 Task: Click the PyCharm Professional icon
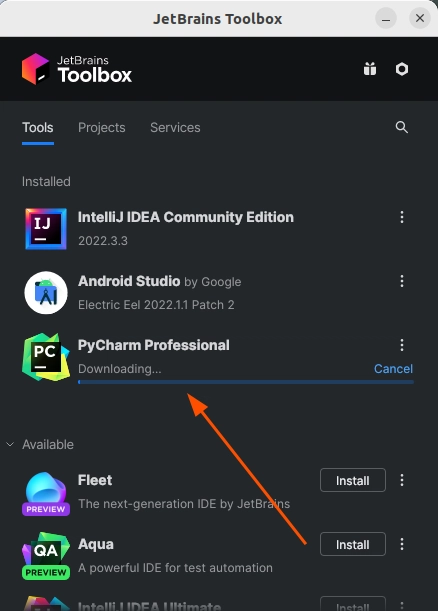click(46, 357)
